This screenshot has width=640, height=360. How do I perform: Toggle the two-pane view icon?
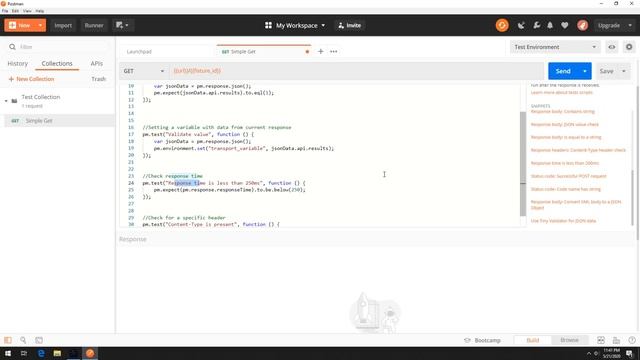[x=601, y=340]
